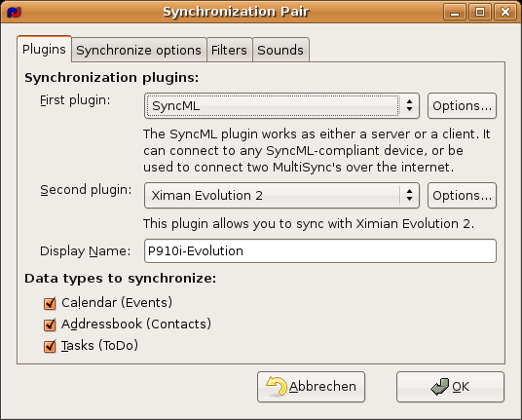Click the yellow undo arrow on Abbrechen
This screenshot has height=420, width=522.
click(277, 387)
